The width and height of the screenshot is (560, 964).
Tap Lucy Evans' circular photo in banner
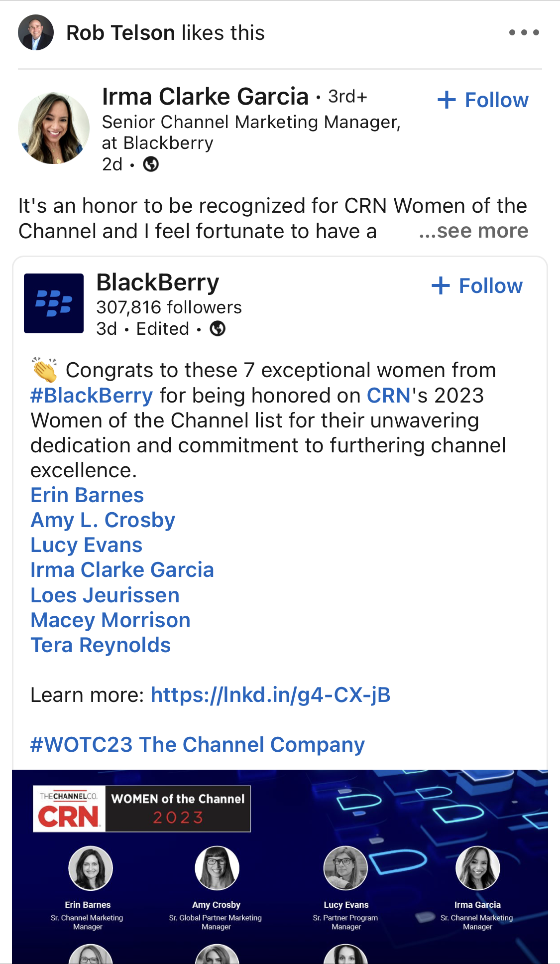[345, 868]
